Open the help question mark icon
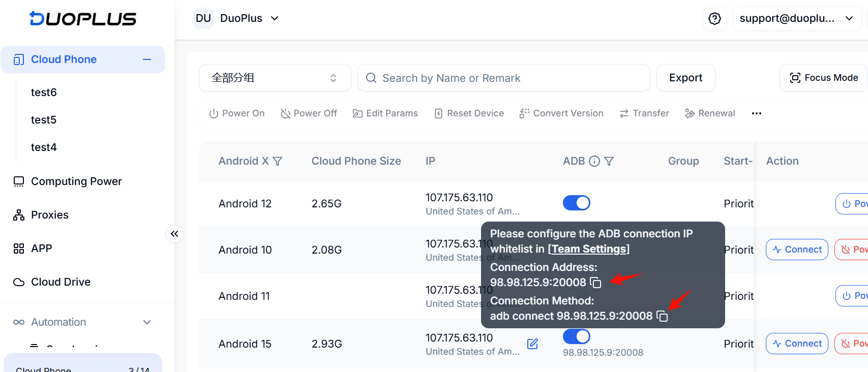868x372 pixels. (x=714, y=19)
